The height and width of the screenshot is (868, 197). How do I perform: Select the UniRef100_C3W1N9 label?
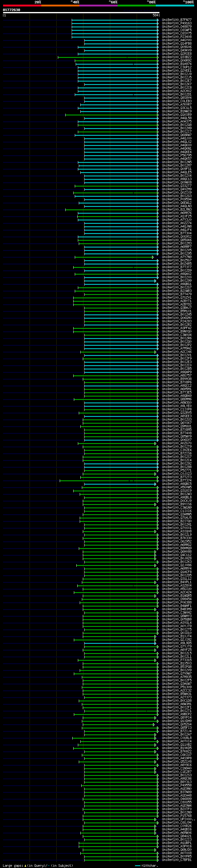176,508
